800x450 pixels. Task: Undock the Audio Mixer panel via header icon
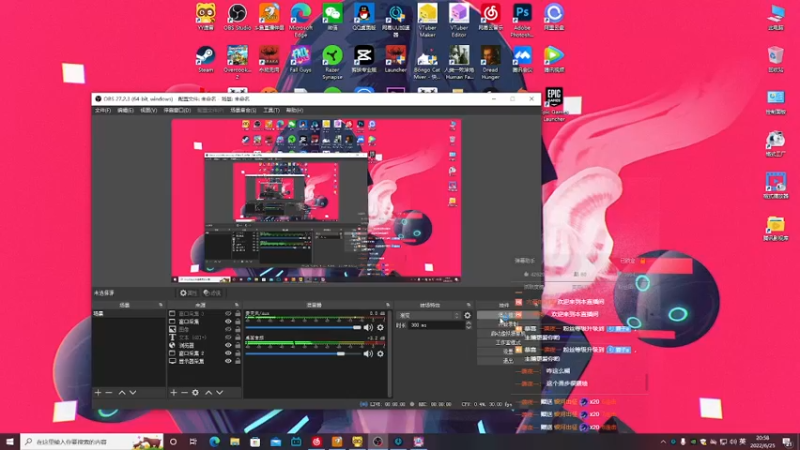(x=388, y=305)
